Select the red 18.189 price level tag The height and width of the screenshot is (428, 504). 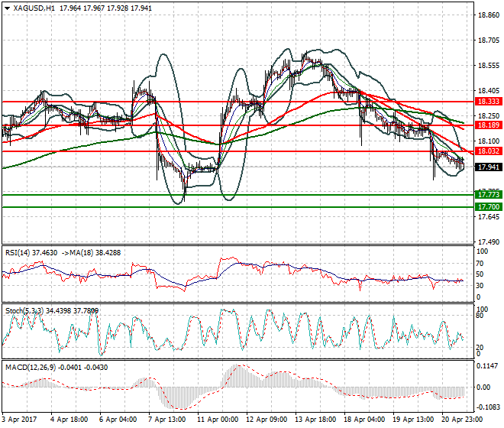pyautogui.click(x=487, y=125)
